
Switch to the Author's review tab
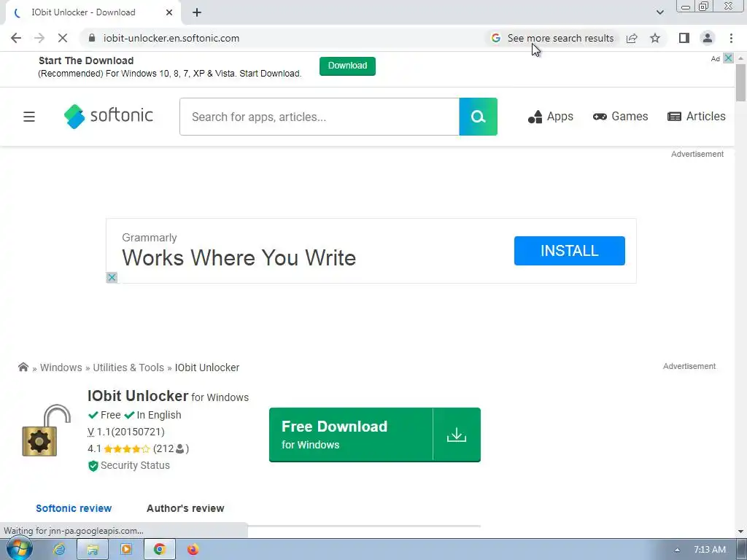tap(185, 508)
